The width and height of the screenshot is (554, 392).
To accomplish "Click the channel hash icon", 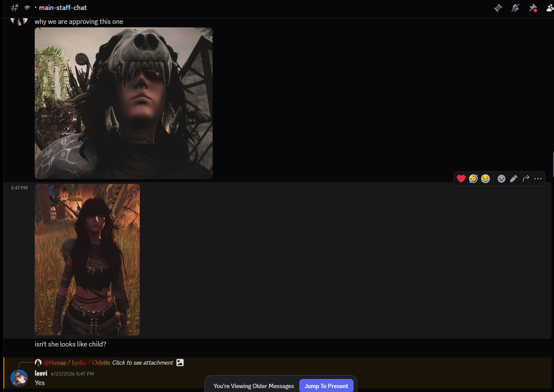I will click(14, 7).
